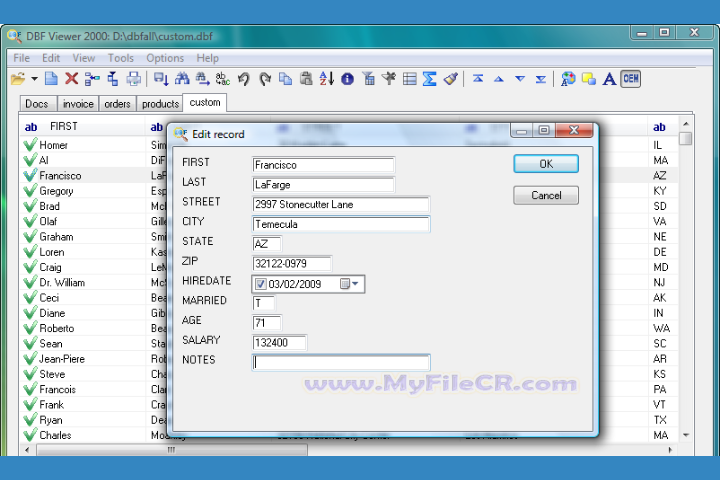Click the ab/ac replace icon

pos(222,79)
